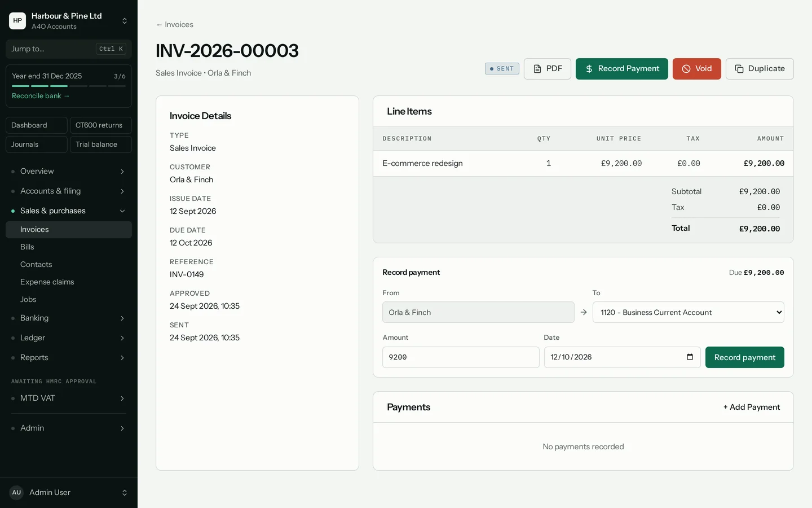The image size is (812, 508).
Task: Expand the Overview section
Action: (69, 172)
